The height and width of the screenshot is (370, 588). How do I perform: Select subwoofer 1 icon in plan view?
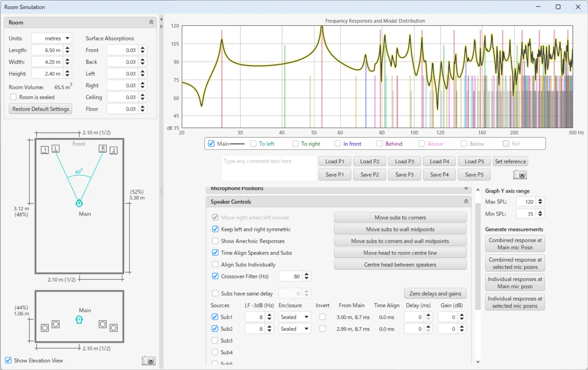click(x=45, y=150)
